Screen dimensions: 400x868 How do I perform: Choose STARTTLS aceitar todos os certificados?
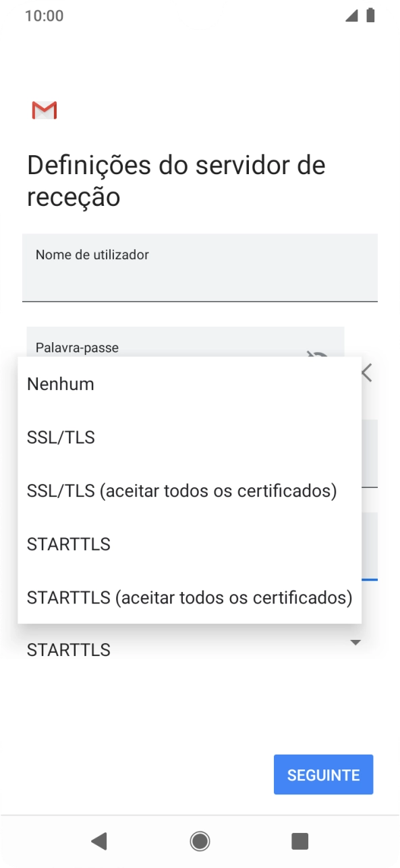coord(189,597)
